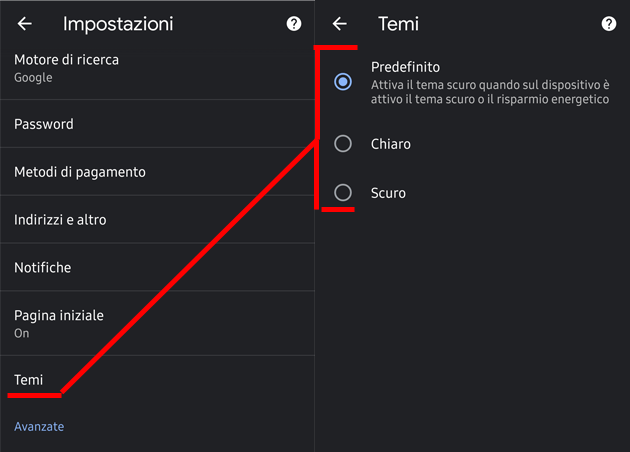Screen dimensions: 630x452
Task: Choose the Scuro radio button
Action: pos(343,192)
